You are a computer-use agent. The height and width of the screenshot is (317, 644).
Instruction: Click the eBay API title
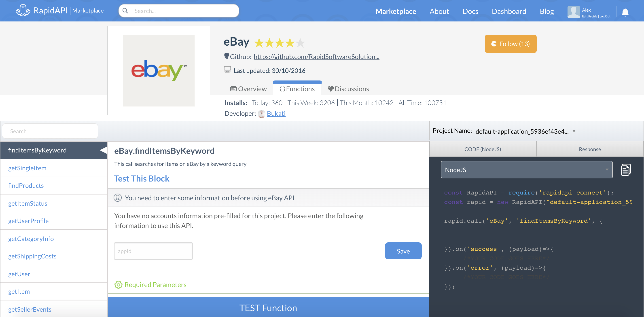pos(236,42)
